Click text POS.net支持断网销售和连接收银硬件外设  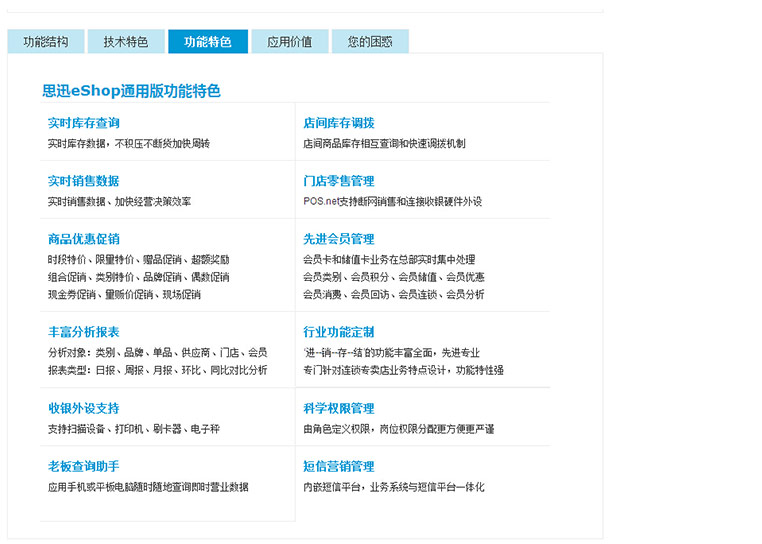click(x=393, y=201)
